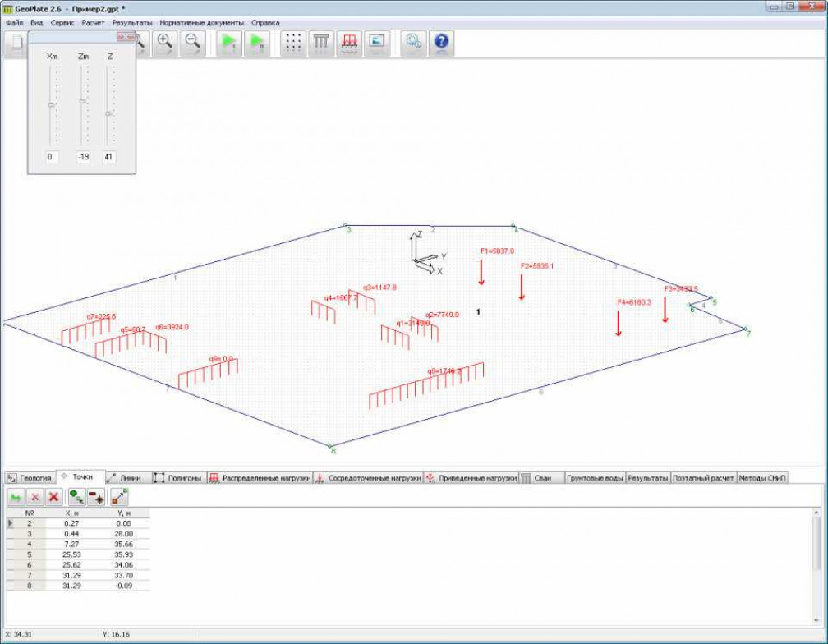Open the Грунтовые воды tab
828x644 pixels.
(x=595, y=477)
